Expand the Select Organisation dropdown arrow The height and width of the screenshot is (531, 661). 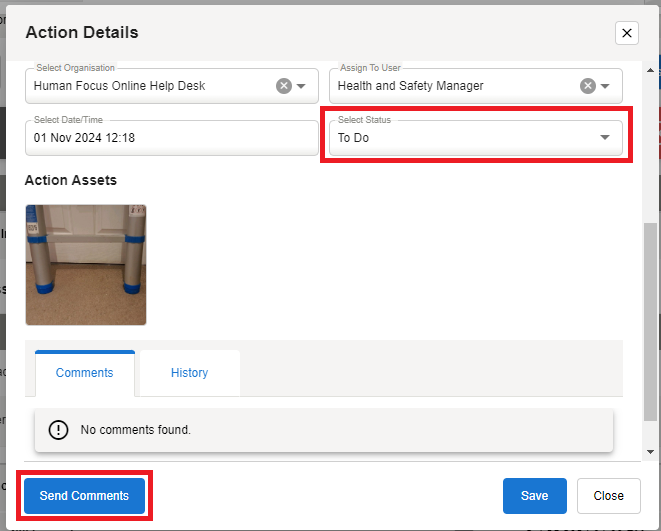click(x=302, y=86)
